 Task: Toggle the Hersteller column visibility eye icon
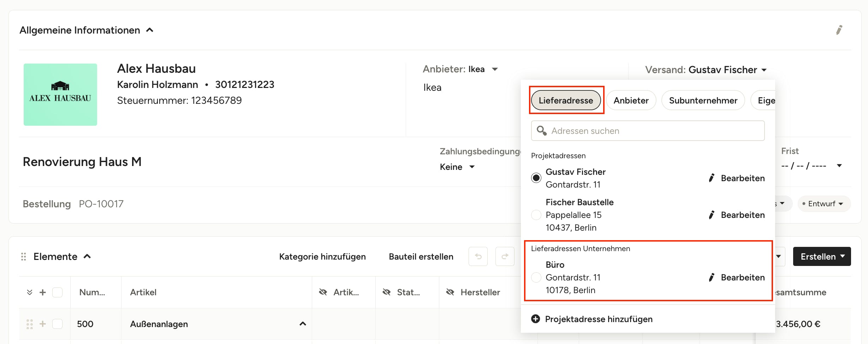pyautogui.click(x=450, y=292)
